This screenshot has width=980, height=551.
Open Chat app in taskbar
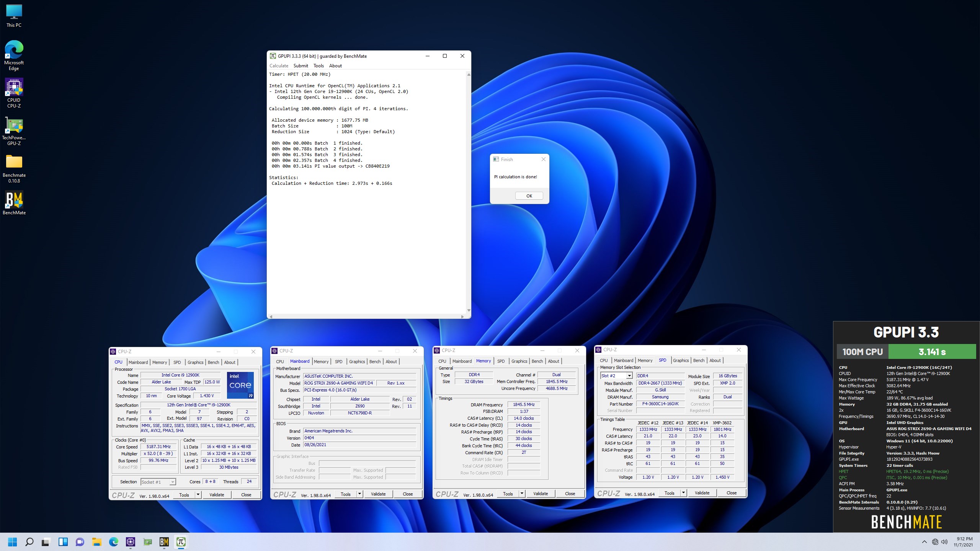[80, 542]
